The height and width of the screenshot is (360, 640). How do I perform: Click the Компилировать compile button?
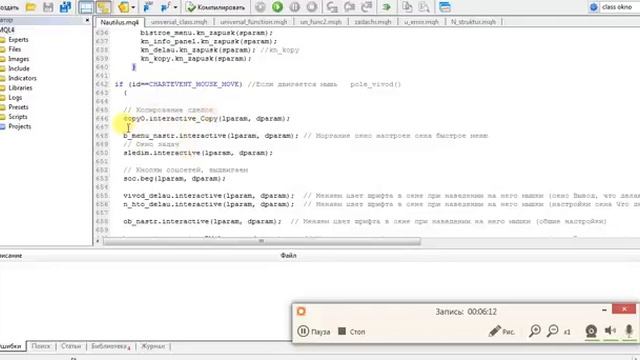tap(216, 7)
